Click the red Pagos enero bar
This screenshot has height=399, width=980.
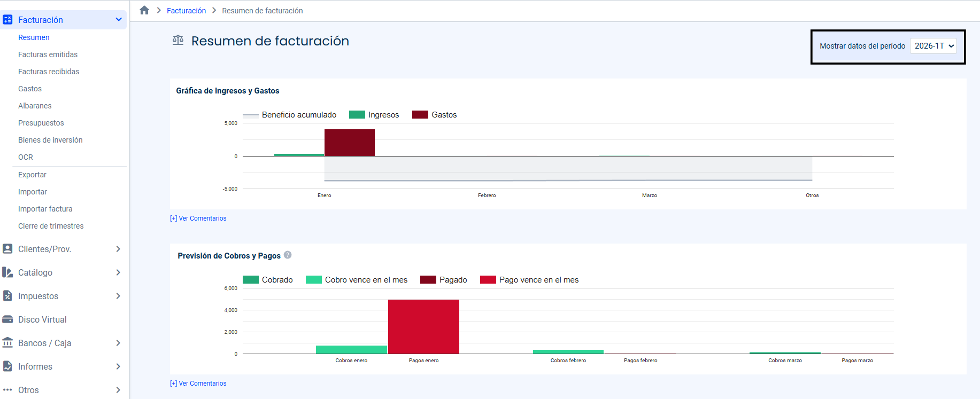423,326
